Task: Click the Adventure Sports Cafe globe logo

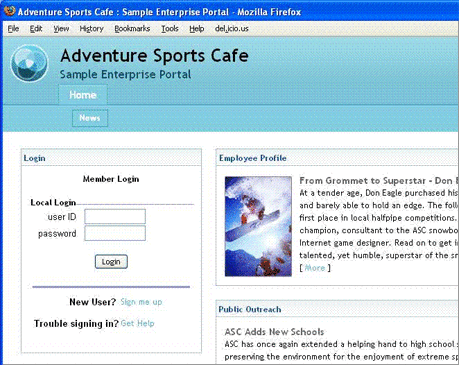Action: [x=29, y=63]
